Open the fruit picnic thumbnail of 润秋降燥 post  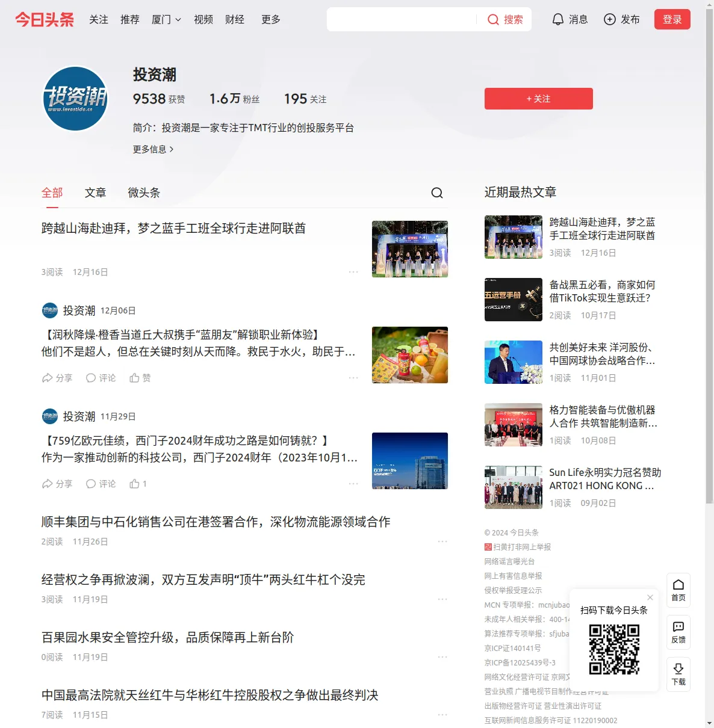(x=410, y=355)
